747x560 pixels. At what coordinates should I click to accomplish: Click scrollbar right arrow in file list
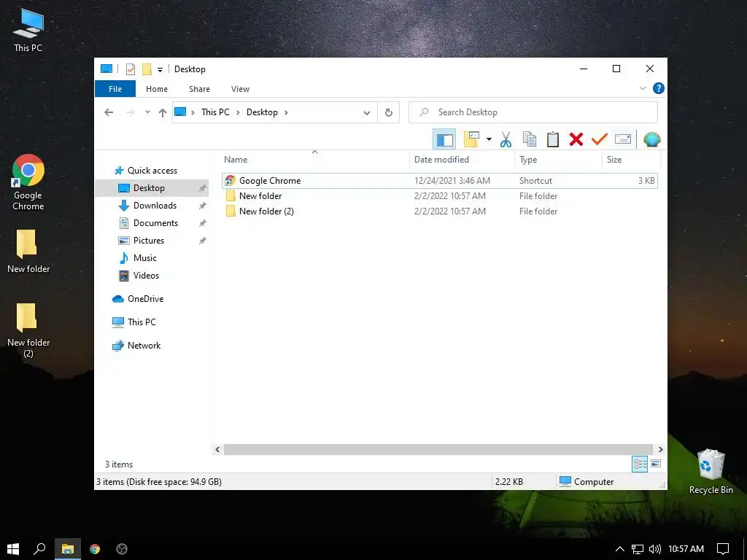660,449
